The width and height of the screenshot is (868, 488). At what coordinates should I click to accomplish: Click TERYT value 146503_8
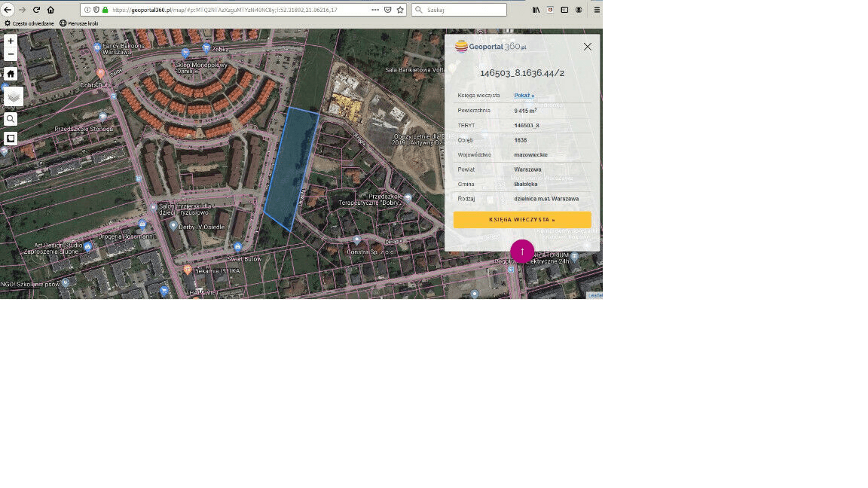[x=527, y=126]
